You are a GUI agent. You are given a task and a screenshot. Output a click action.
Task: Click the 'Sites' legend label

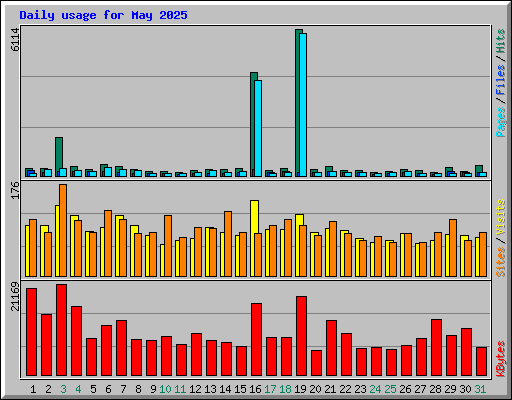[x=501, y=262]
